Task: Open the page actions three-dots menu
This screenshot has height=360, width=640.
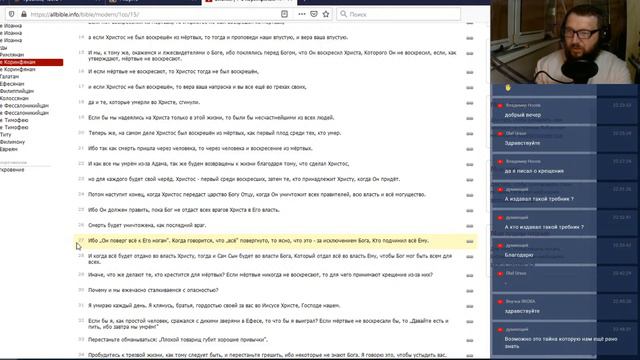Action: [x=302, y=14]
